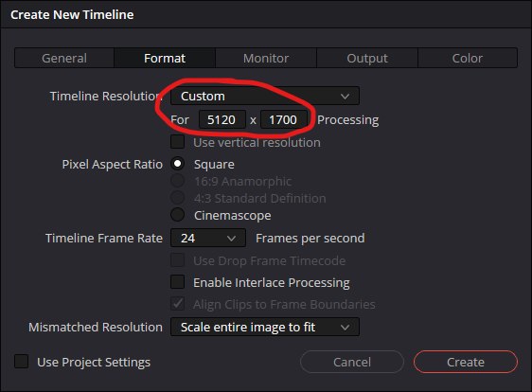532x392 pixels.
Task: Select Cinemascope pixel aspect ratio
Action: (177, 215)
